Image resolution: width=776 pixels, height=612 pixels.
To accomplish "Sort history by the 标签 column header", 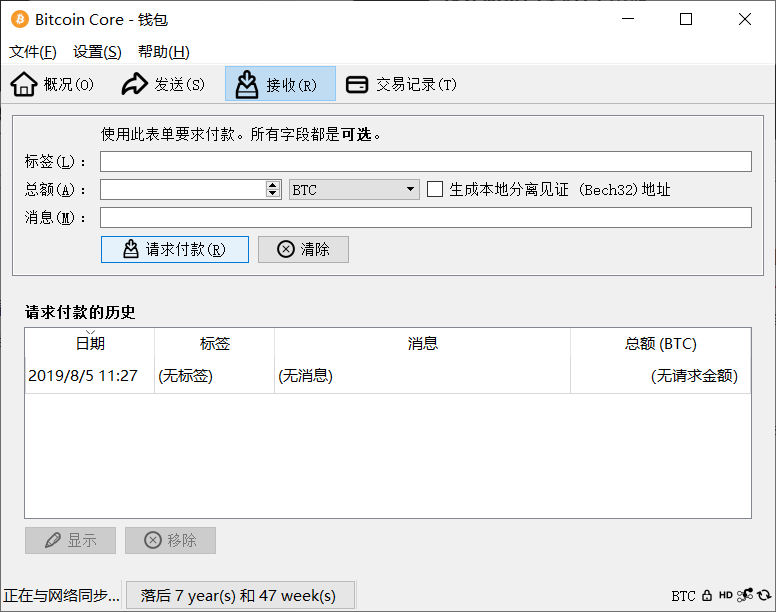I will pos(214,343).
